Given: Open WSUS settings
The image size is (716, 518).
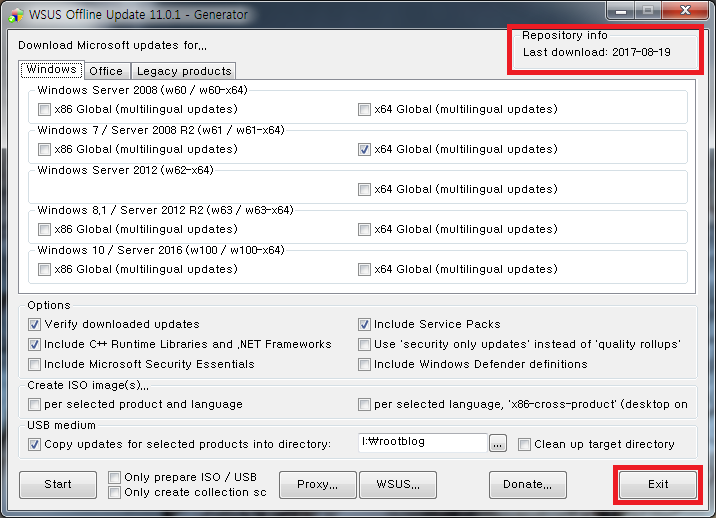Looking at the screenshot, I should (x=398, y=485).
